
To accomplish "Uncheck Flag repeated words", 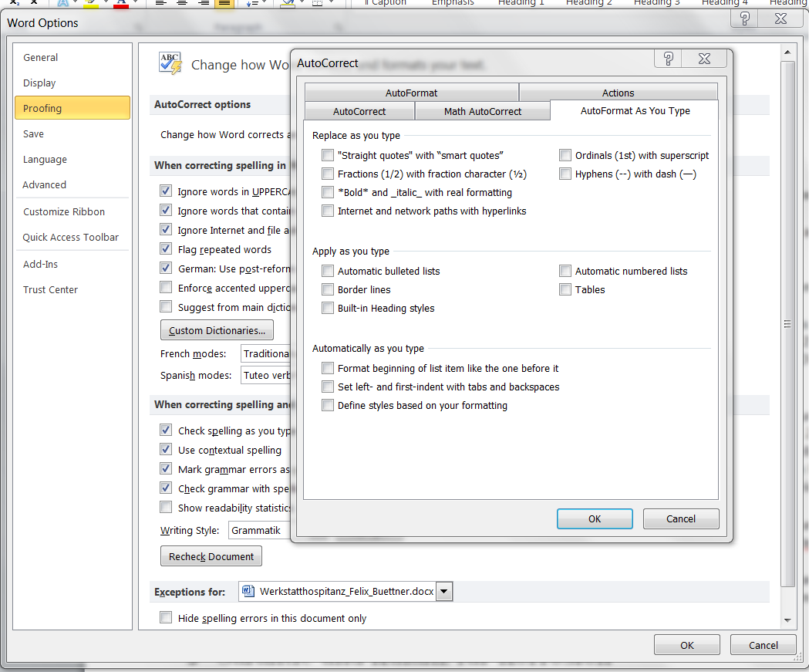I will (166, 249).
